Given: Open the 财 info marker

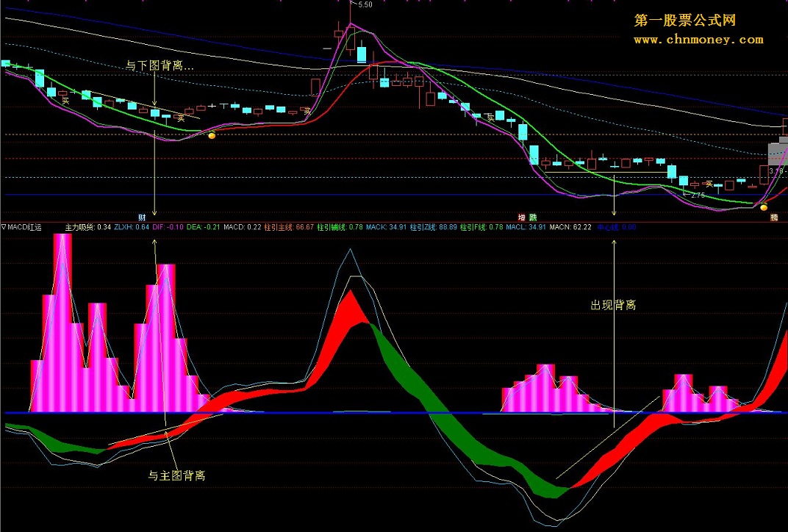Looking at the screenshot, I should (x=142, y=218).
